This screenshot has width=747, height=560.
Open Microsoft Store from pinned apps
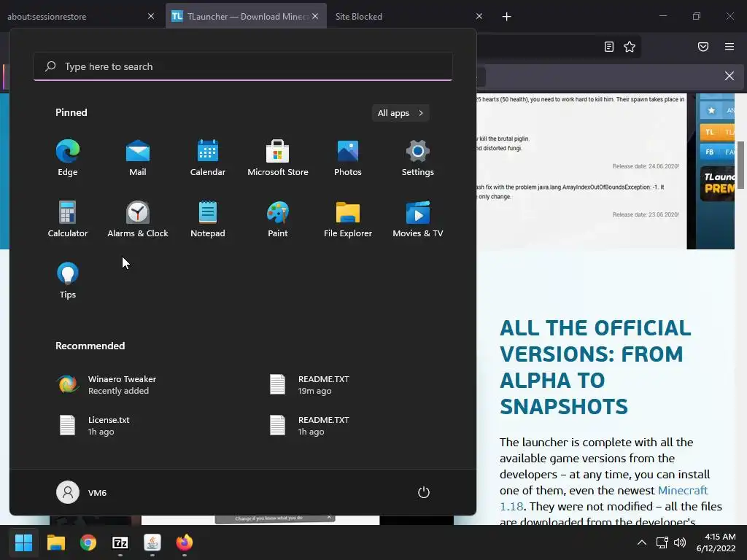[x=278, y=158]
